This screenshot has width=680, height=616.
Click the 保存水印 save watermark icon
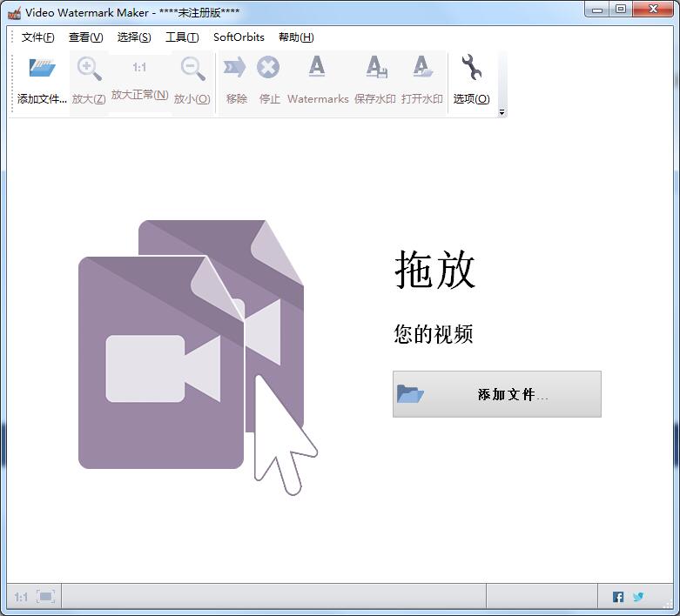click(375, 69)
